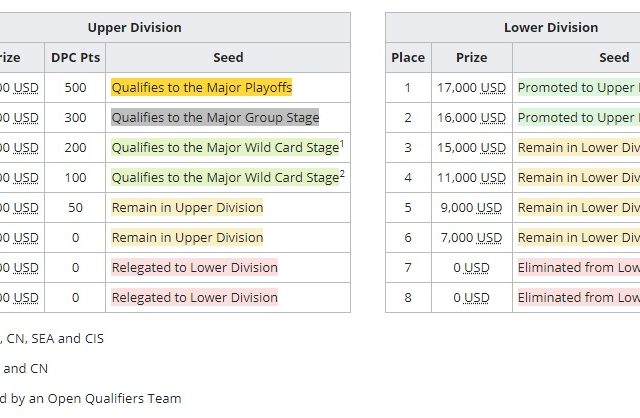
Task: Select the DPC Pts column header
Action: pos(76,58)
